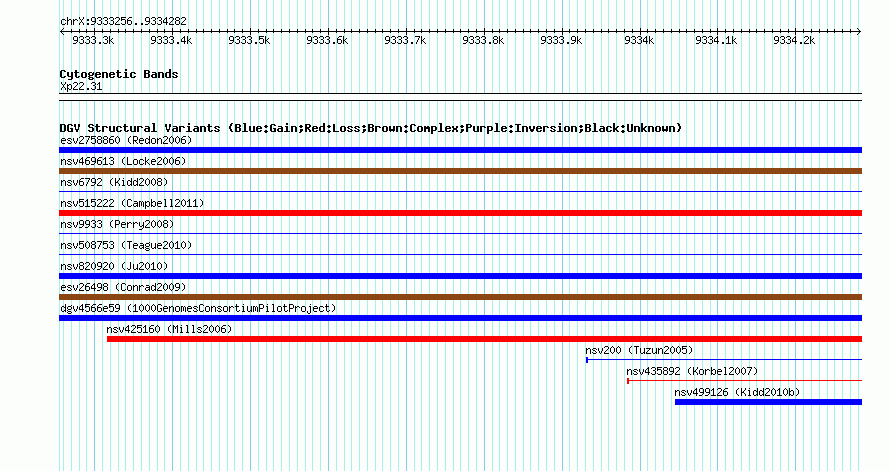The image size is (890, 471).
Task: Select the thin blue line under nsv508753
Action: pos(460,255)
